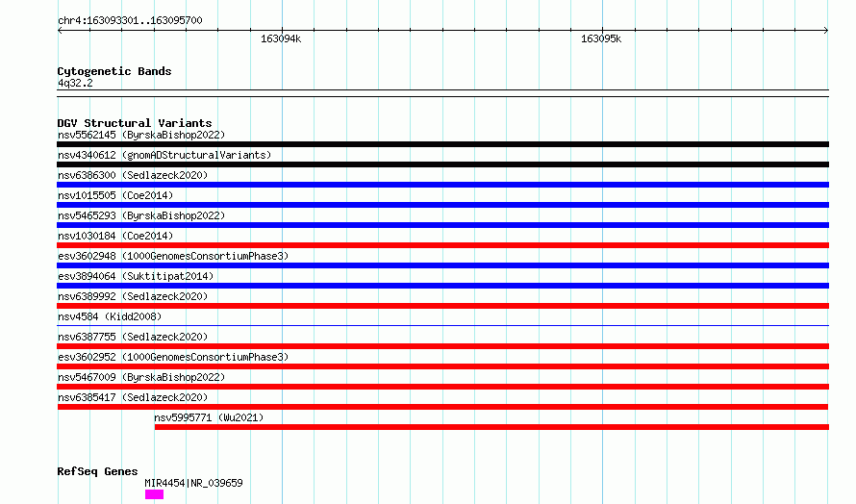
Task: Select the nsv5995771 (Wu2021) label
Action: 209,417
